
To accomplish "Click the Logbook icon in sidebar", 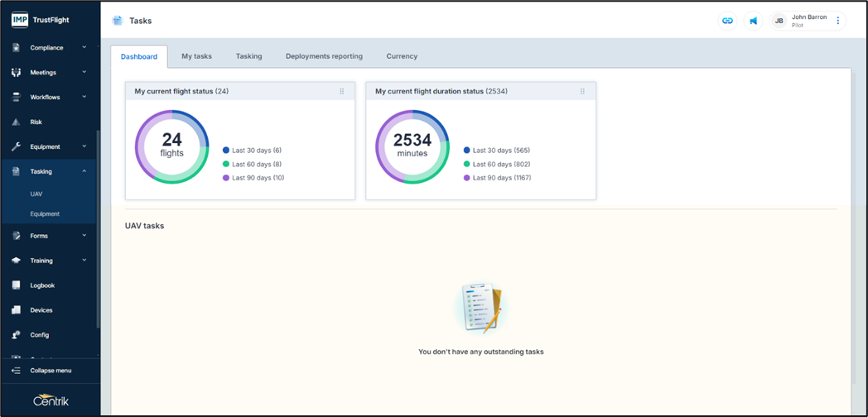I will click(16, 285).
